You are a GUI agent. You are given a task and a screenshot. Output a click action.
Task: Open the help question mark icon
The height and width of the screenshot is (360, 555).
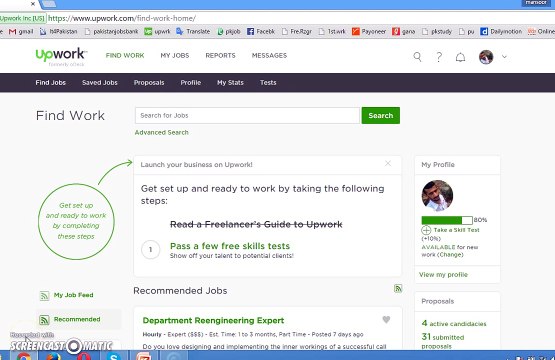pyautogui.click(x=439, y=57)
